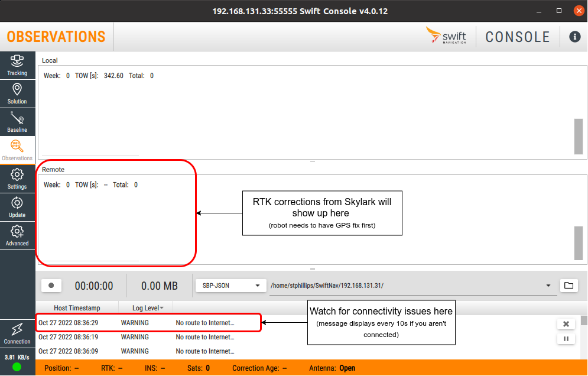Open the Tracking tab in sidebar

click(17, 65)
